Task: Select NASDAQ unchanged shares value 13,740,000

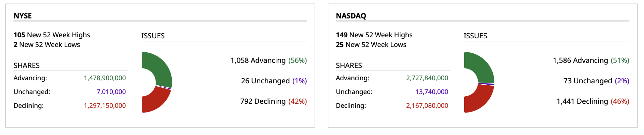Action: [x=432, y=92]
